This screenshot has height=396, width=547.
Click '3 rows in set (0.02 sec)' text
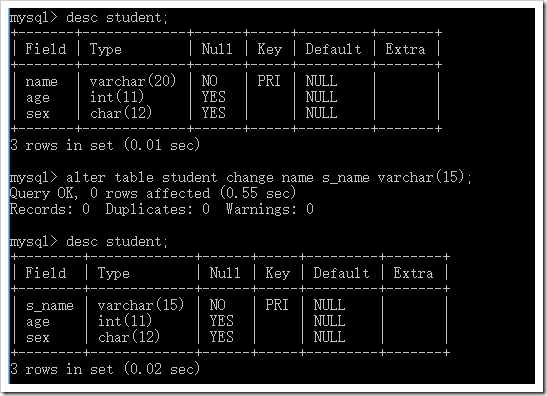[105, 369]
